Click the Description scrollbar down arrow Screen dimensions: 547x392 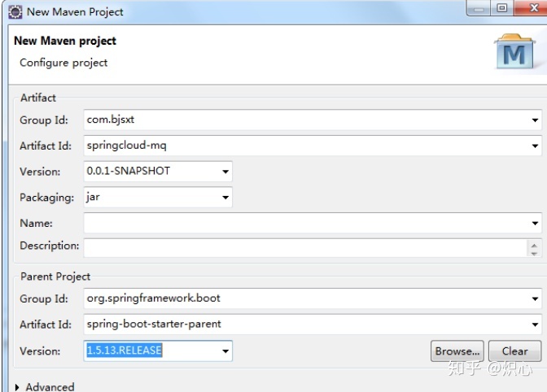point(534,253)
